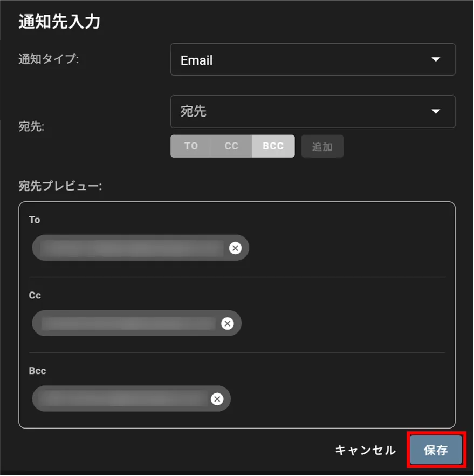Click the blurred address chip under To
Image resolution: width=474 pixels, height=476 pixels.
(132, 248)
